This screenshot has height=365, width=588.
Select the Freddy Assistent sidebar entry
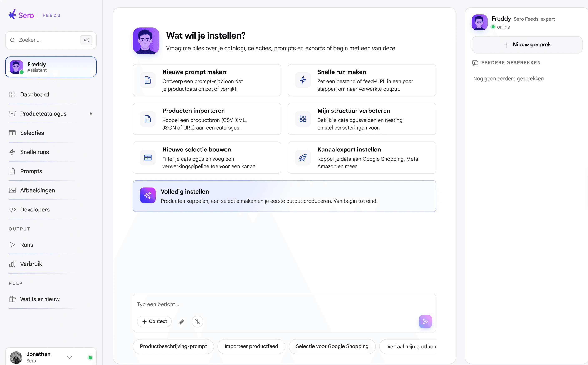[51, 67]
